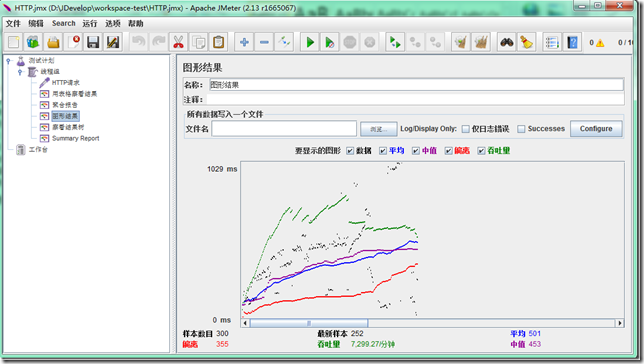
Task: Click Start no pauses icon
Action: [330, 42]
